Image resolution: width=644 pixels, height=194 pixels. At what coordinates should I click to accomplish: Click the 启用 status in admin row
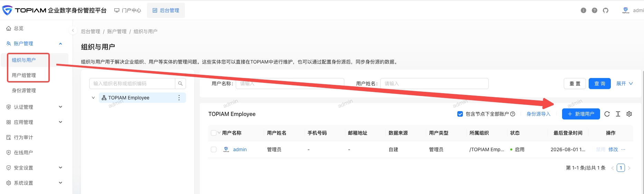517,149
